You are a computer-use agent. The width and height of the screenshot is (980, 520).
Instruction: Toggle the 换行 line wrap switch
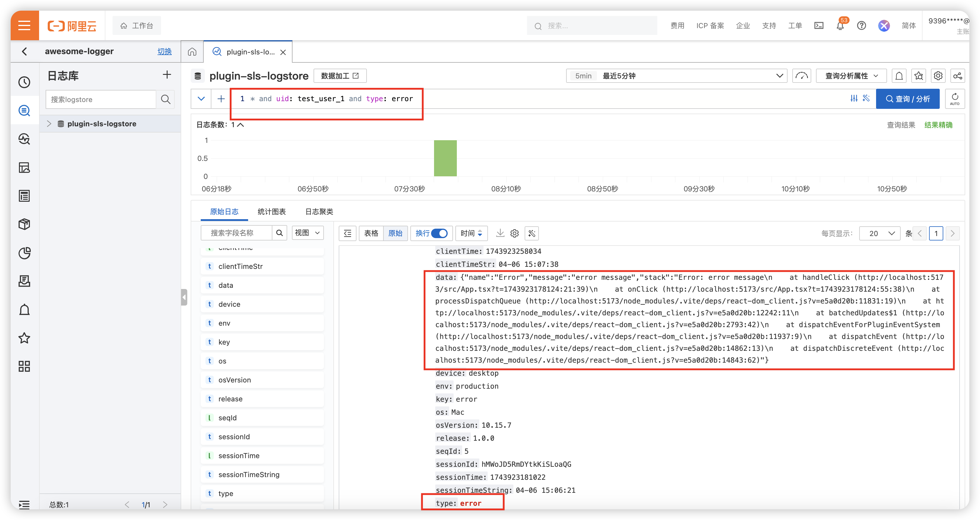pos(439,233)
